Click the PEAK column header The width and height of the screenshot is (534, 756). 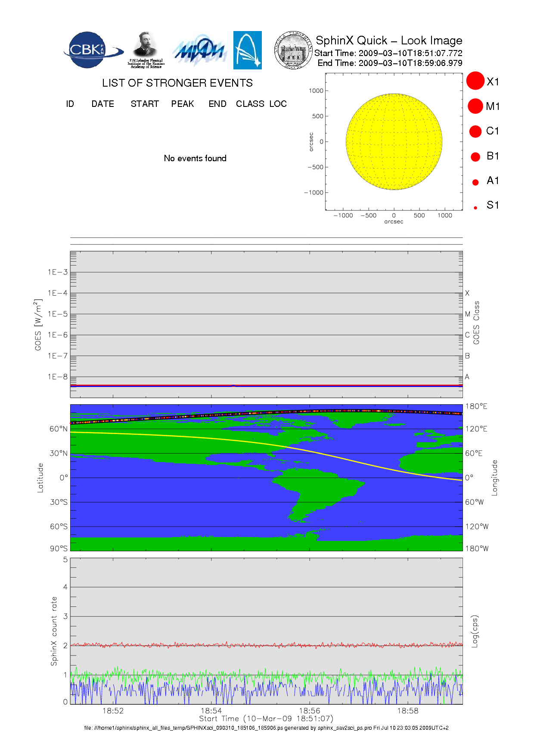pyautogui.click(x=182, y=104)
